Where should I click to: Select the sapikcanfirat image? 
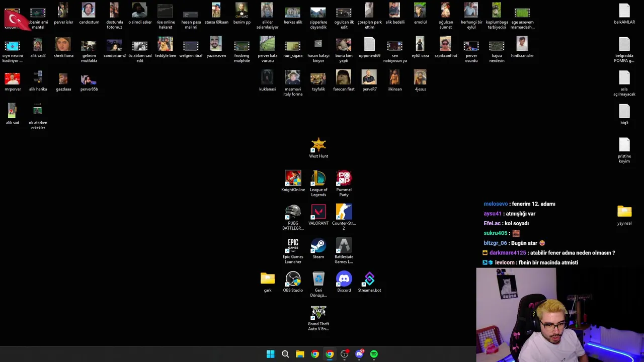[446, 48]
